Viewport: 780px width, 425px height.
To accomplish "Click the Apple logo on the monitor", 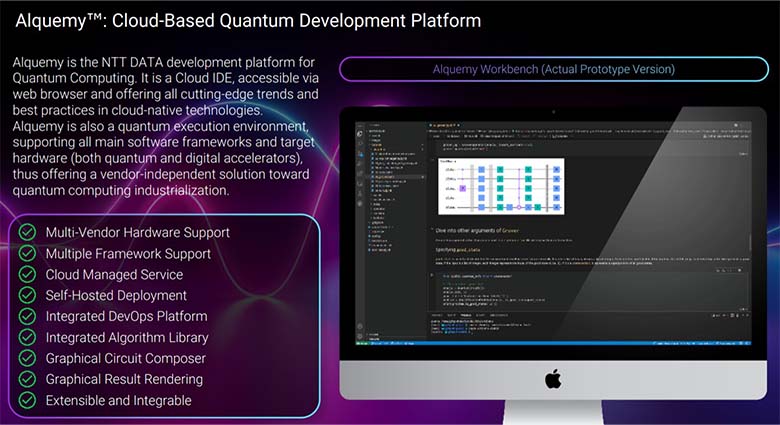I will pyautogui.click(x=551, y=379).
